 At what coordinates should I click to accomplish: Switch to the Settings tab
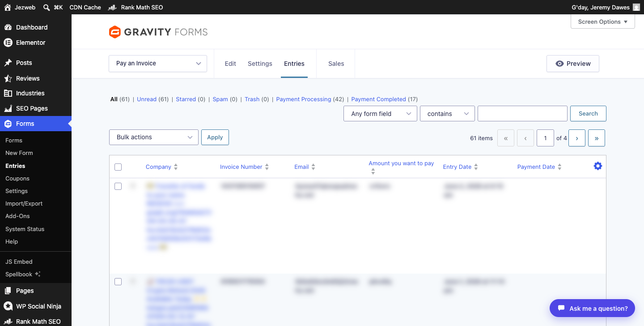(x=260, y=64)
